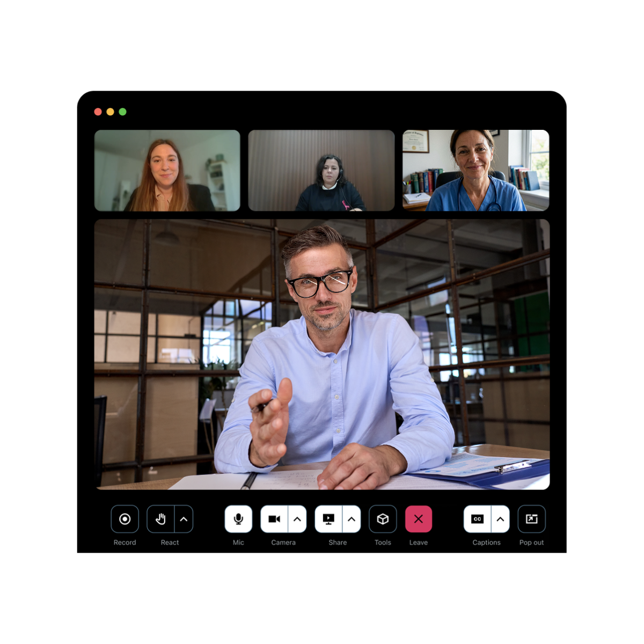Select the participant in blue scrubs
The image size is (644, 644).
click(x=475, y=171)
